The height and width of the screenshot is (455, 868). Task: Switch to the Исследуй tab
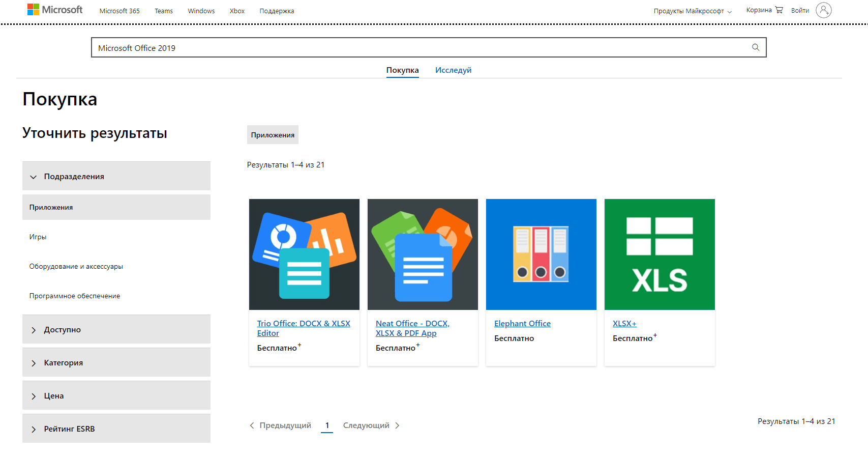tap(453, 70)
